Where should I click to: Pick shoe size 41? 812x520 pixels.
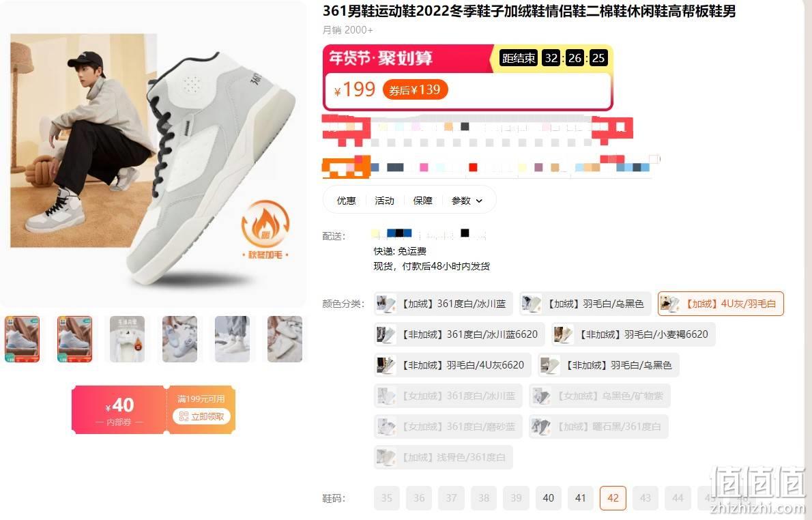point(581,498)
